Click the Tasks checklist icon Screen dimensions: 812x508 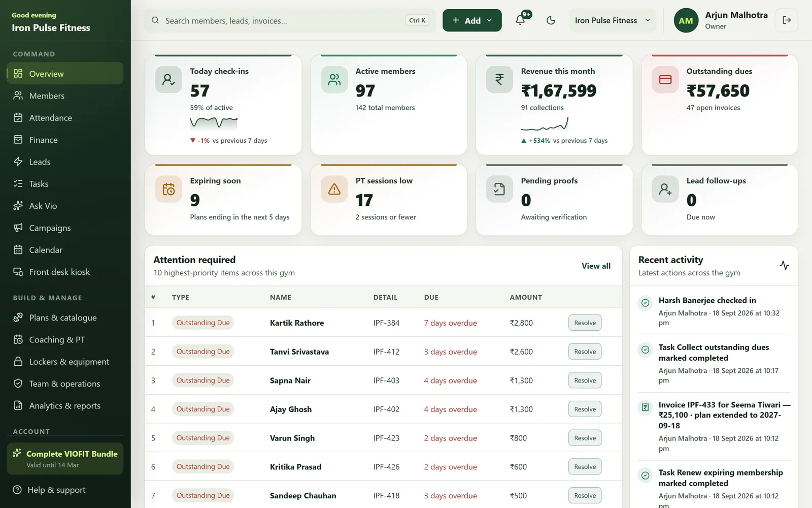(18, 183)
